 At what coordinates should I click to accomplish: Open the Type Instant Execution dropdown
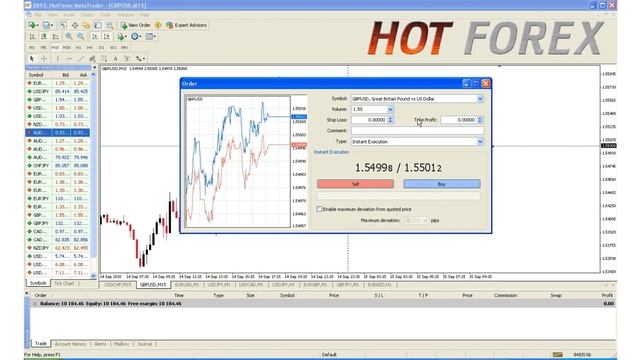click(480, 142)
